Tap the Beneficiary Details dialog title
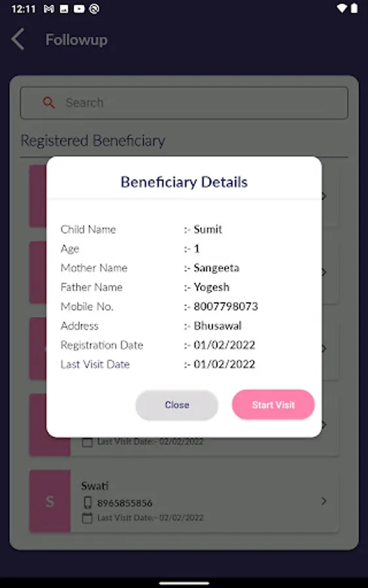 coord(184,182)
